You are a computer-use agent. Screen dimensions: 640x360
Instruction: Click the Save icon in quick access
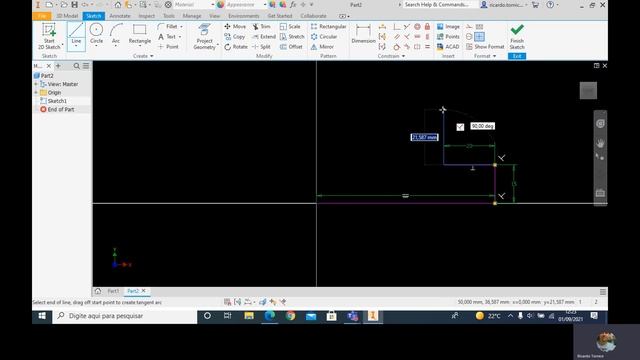pyautogui.click(x=74, y=5)
